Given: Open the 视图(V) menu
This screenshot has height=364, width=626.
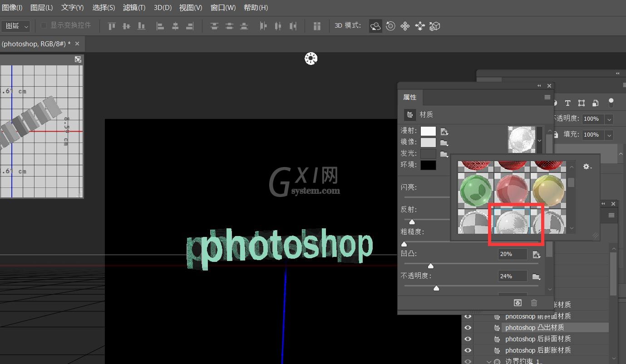Looking at the screenshot, I should 191,8.
